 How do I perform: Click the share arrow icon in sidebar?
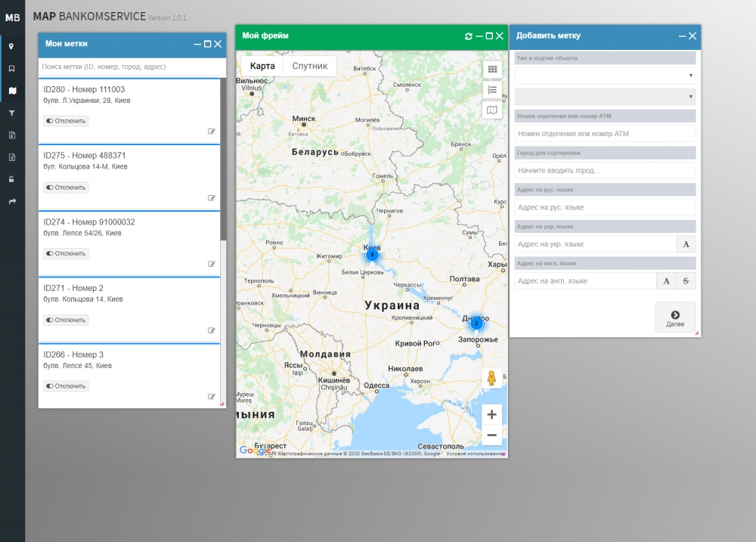click(x=11, y=201)
